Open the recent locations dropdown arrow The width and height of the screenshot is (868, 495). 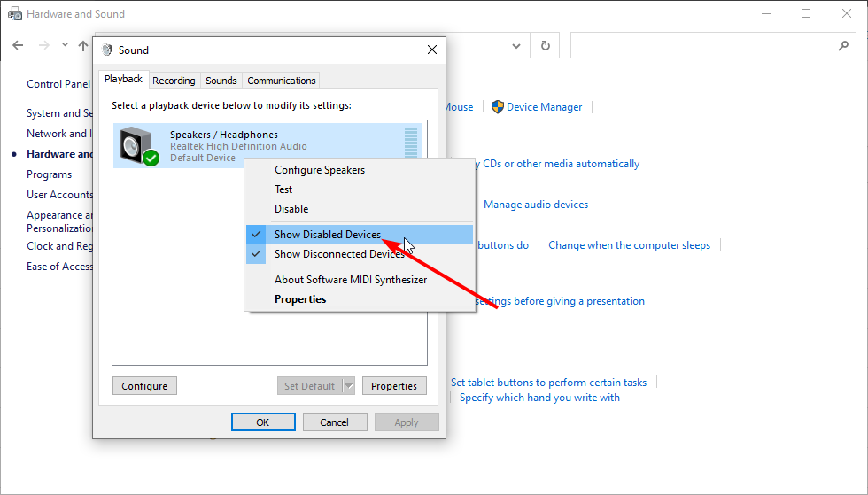pos(65,45)
